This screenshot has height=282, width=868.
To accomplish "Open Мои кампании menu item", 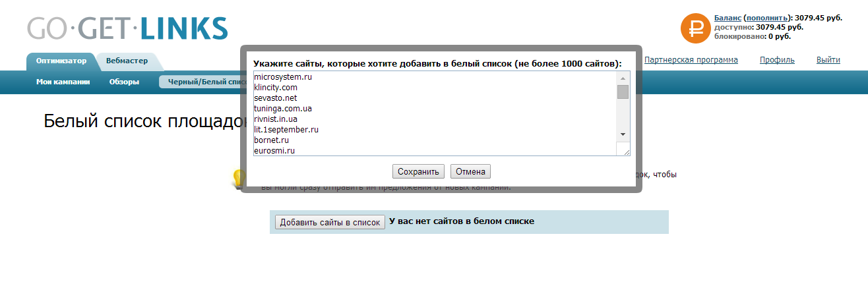I will (x=63, y=82).
